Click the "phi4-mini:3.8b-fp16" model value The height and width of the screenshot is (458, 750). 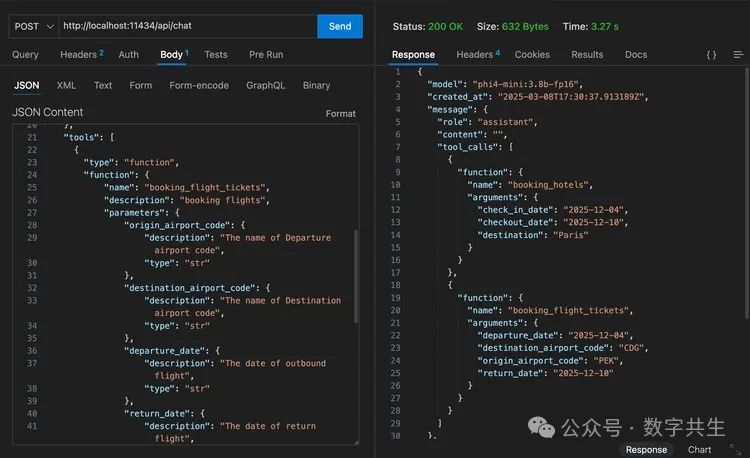(x=526, y=84)
